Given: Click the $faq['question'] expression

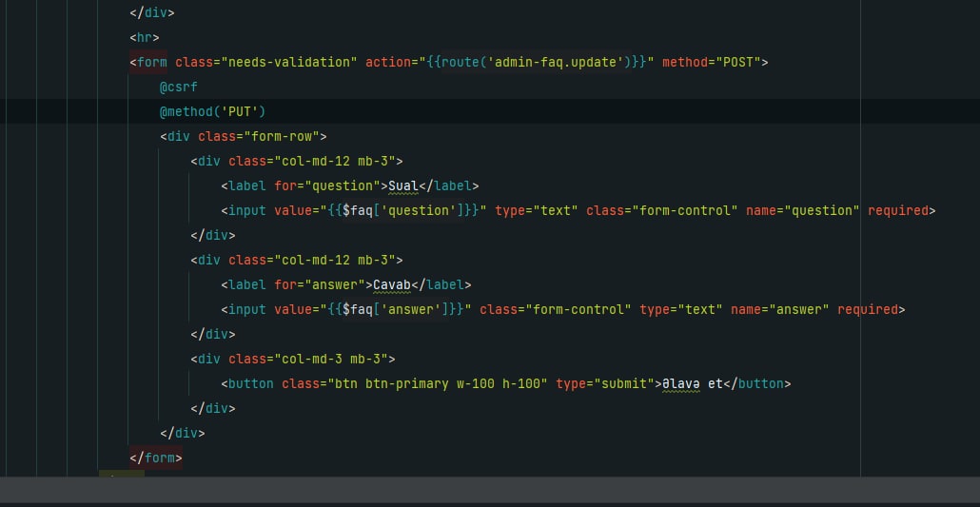Looking at the screenshot, I should pyautogui.click(x=403, y=210).
